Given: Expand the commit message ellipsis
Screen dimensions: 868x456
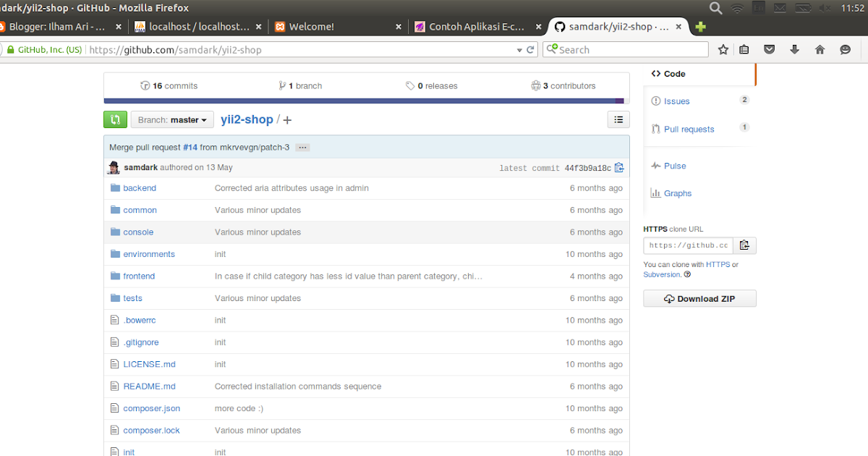Looking at the screenshot, I should (303, 148).
